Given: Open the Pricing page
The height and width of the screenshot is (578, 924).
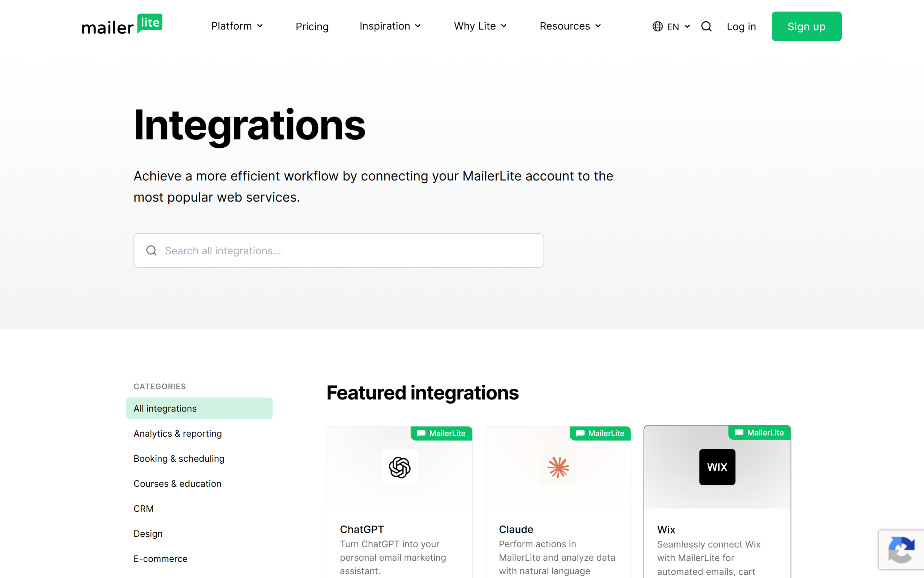Looking at the screenshot, I should point(312,26).
